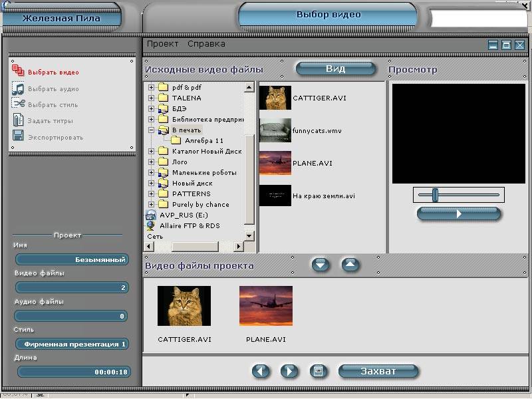The image size is (532, 399).
Task: Click the Вид button
Action: [x=335, y=69]
